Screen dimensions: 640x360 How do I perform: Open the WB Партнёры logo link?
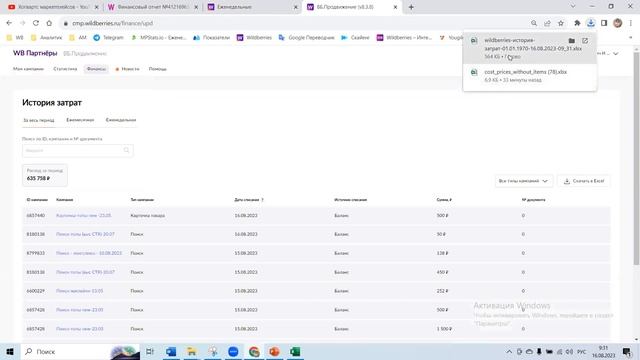[35, 53]
